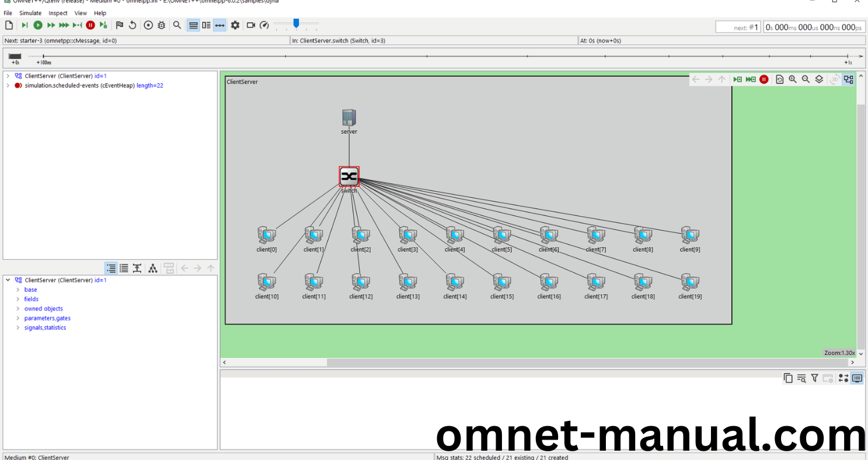Select the client[14] node on canvas
The height and width of the screenshot is (460, 868).
tap(455, 283)
